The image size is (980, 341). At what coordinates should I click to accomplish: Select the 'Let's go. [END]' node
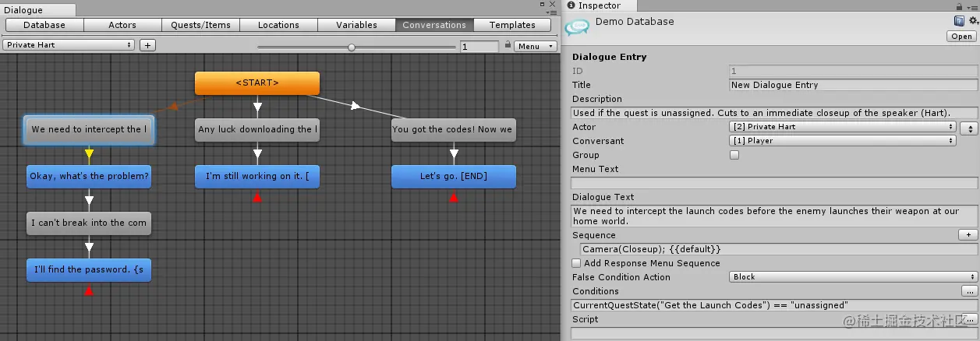454,177
